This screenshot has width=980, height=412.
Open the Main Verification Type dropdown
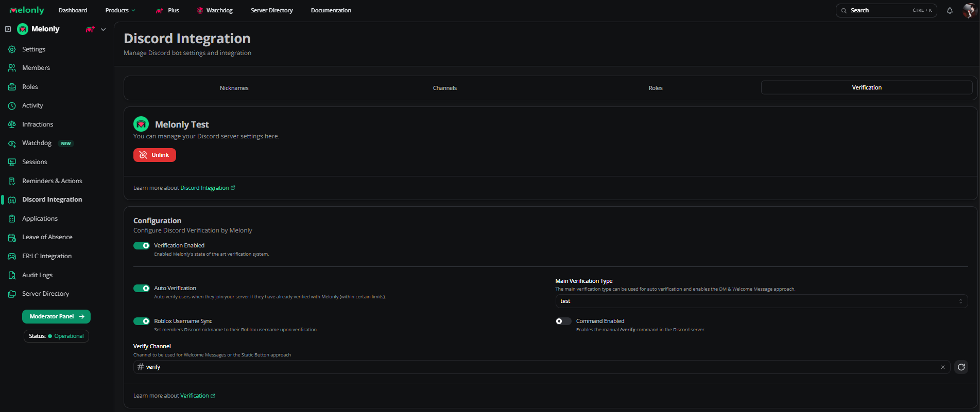click(x=761, y=301)
